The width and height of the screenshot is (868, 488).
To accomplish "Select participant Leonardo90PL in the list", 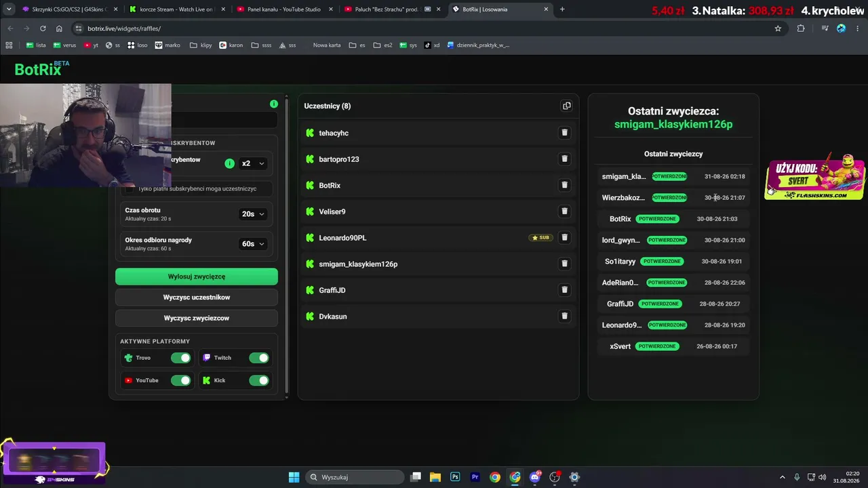I will coord(438,237).
